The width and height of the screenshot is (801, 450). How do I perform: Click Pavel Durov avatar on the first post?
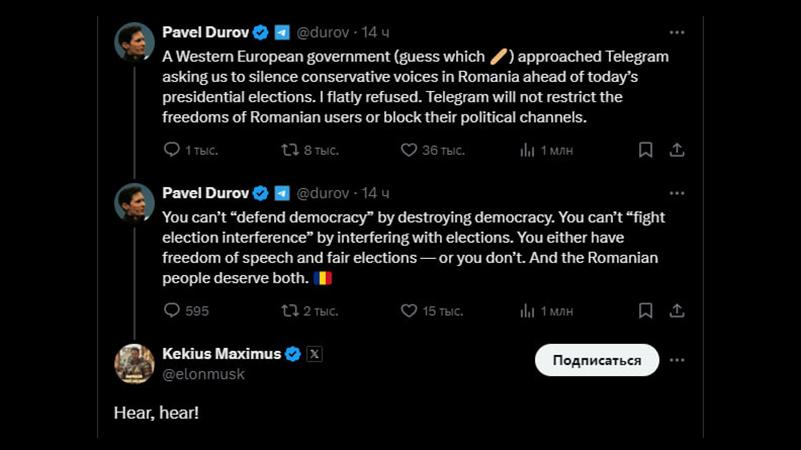pos(134,42)
